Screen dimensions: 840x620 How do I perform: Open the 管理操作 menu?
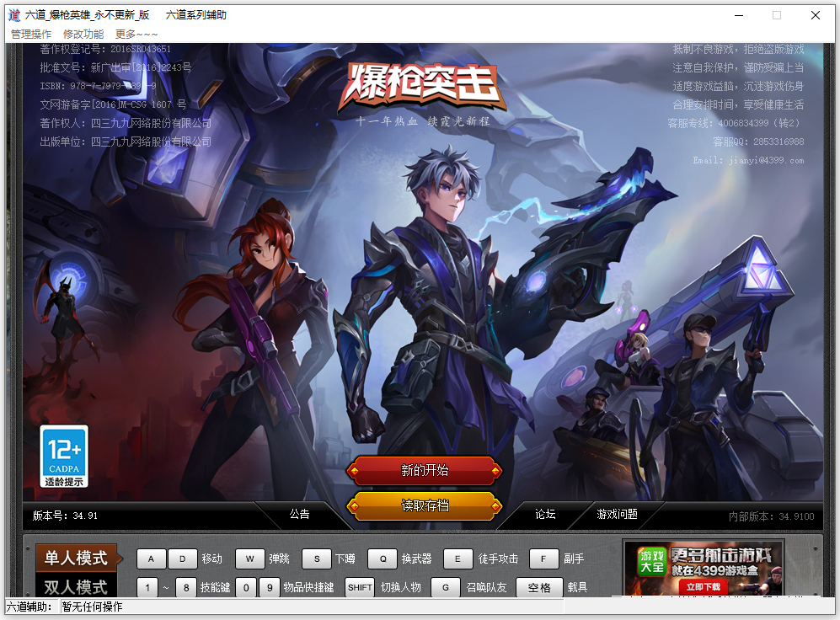[x=31, y=35]
